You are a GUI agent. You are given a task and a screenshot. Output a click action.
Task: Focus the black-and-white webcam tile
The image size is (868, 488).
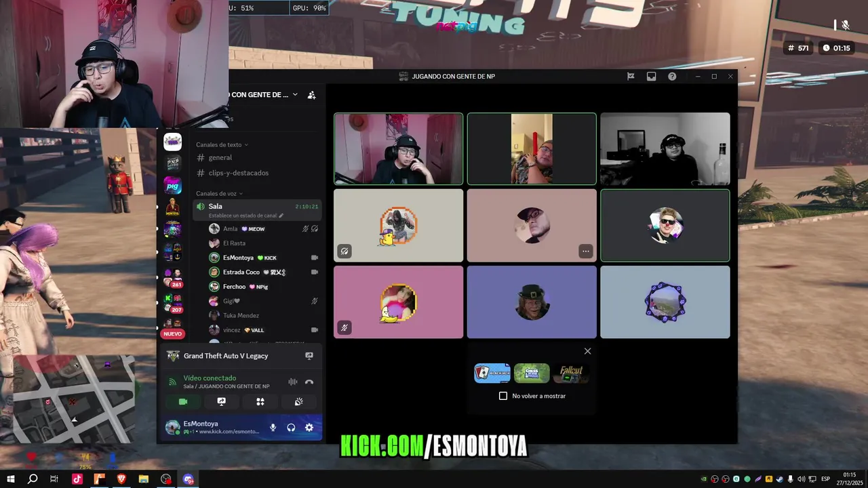[x=665, y=148]
